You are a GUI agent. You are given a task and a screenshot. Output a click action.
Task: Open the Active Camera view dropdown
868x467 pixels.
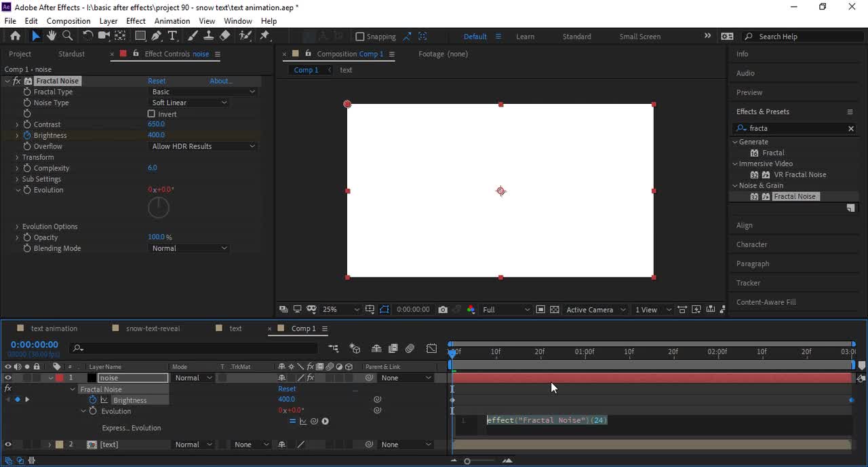tap(595, 310)
